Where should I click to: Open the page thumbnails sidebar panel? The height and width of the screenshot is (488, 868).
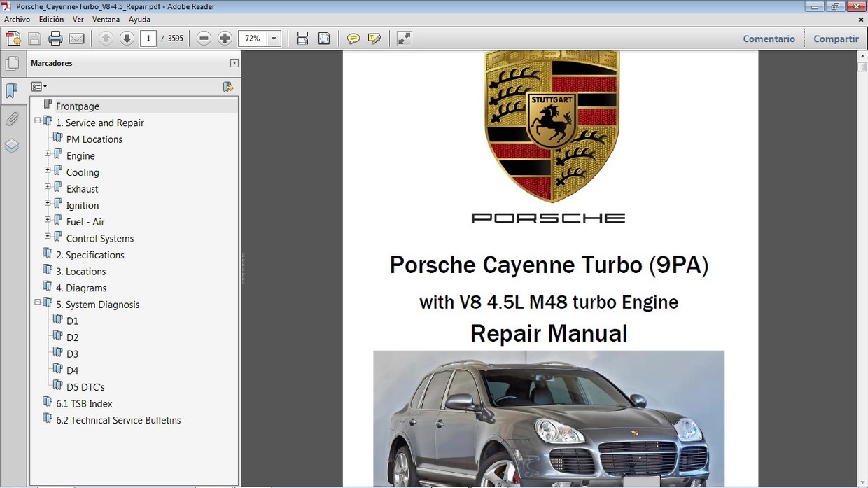pos(13,62)
